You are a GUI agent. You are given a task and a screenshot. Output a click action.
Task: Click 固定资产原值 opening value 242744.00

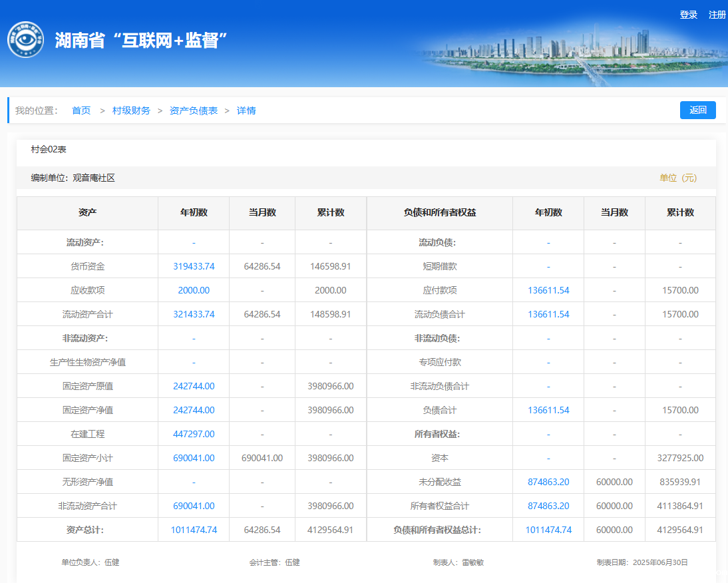tap(194, 386)
